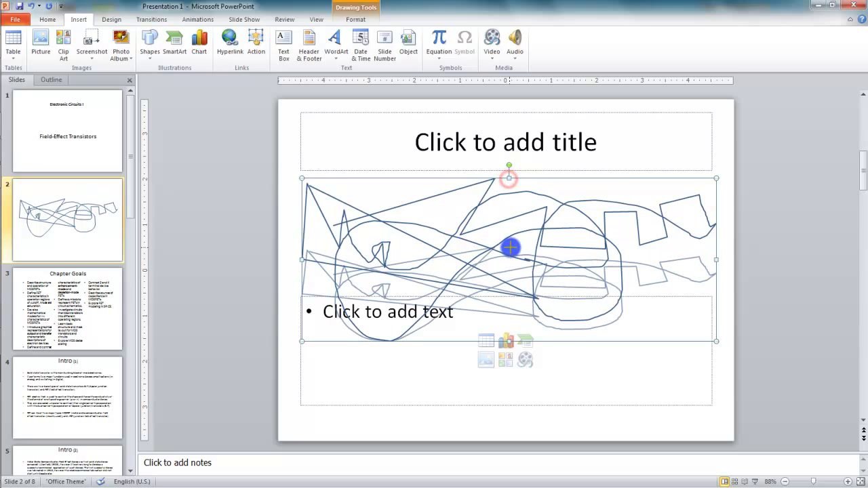Expand the Undo history dropdown
This screenshot has width=868, height=488.
(39, 6)
